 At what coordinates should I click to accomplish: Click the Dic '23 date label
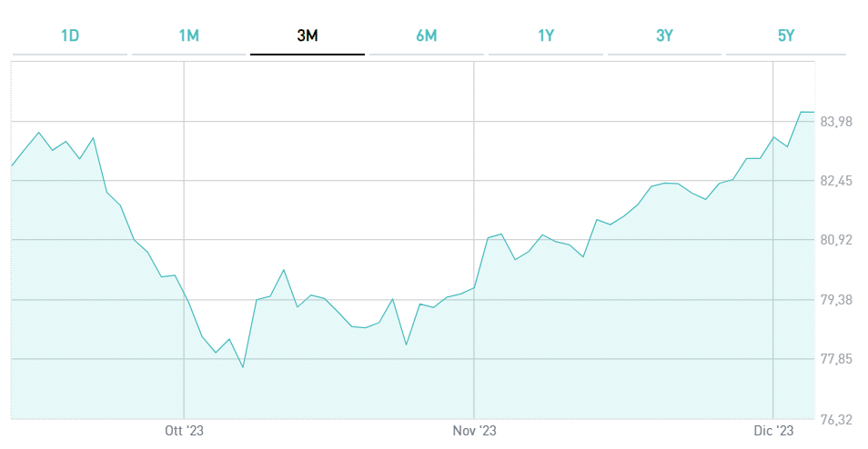(772, 430)
